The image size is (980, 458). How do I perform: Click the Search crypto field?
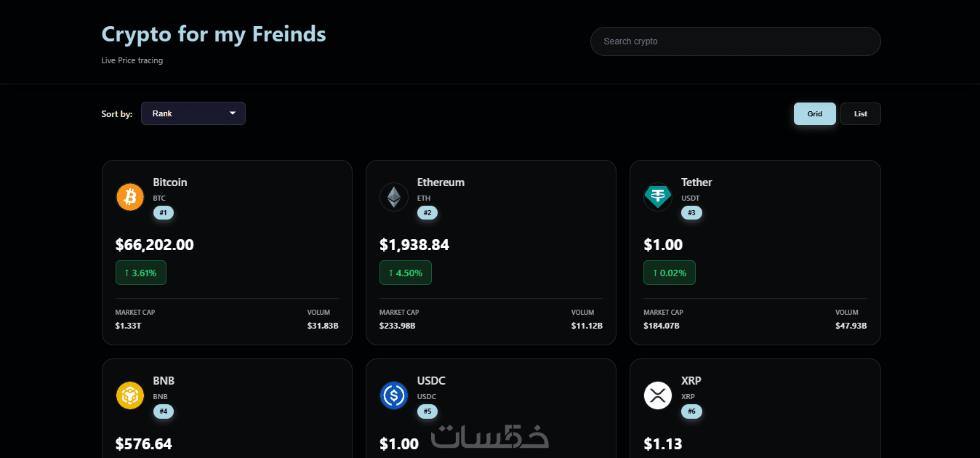click(x=735, y=41)
